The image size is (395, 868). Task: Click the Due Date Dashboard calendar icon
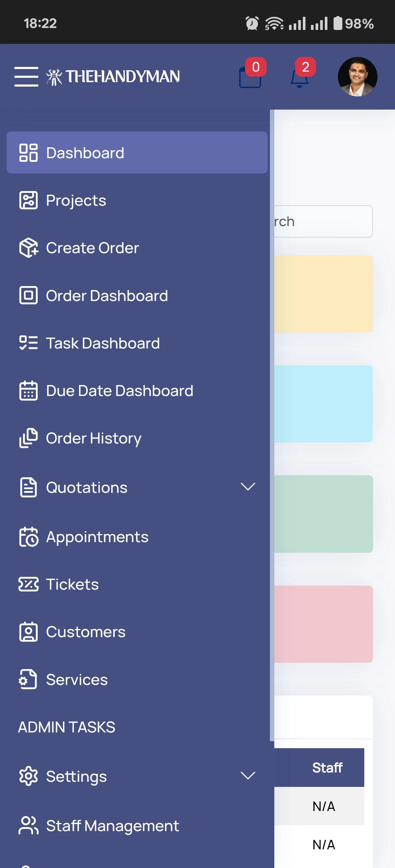click(29, 391)
